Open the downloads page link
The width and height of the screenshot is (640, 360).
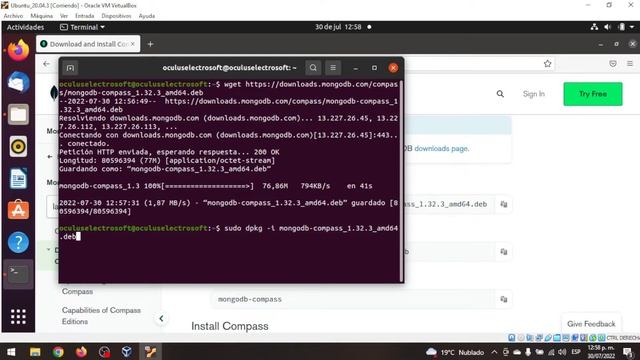click(441, 149)
